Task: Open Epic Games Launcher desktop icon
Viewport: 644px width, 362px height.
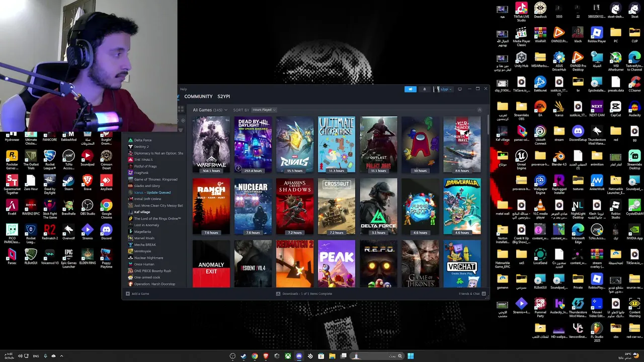Action: (68, 258)
